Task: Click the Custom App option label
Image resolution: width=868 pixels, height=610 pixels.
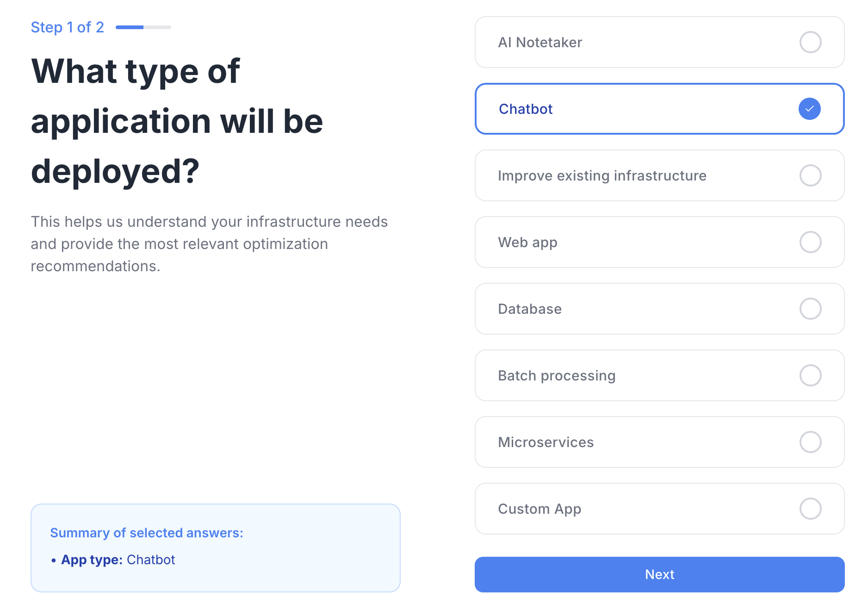Action: pos(539,509)
